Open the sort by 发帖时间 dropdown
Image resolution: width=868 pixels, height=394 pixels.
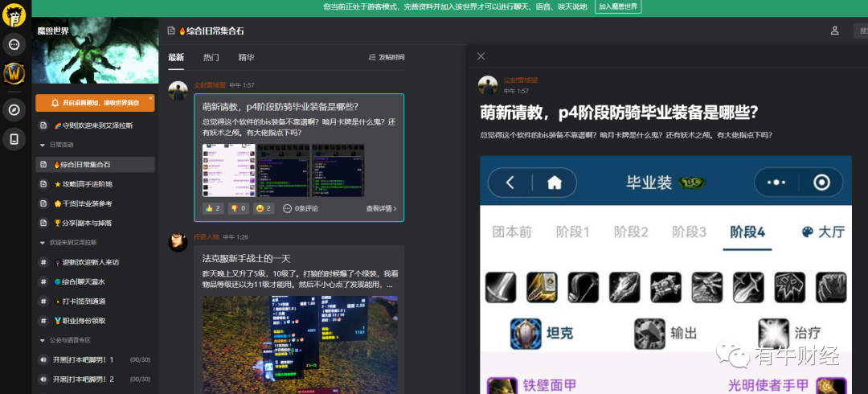click(387, 57)
